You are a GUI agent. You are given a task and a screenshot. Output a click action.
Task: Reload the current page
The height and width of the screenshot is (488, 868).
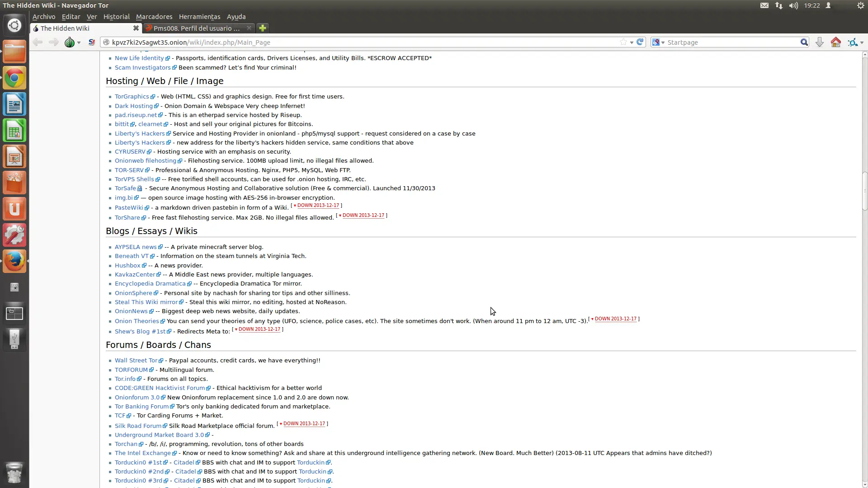pyautogui.click(x=640, y=42)
